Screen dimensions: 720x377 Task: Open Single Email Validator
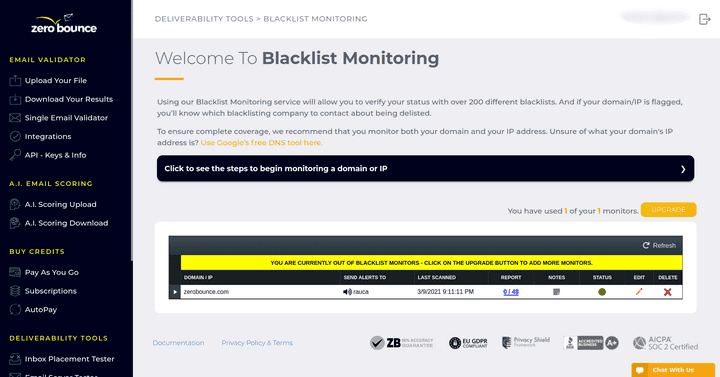click(66, 118)
